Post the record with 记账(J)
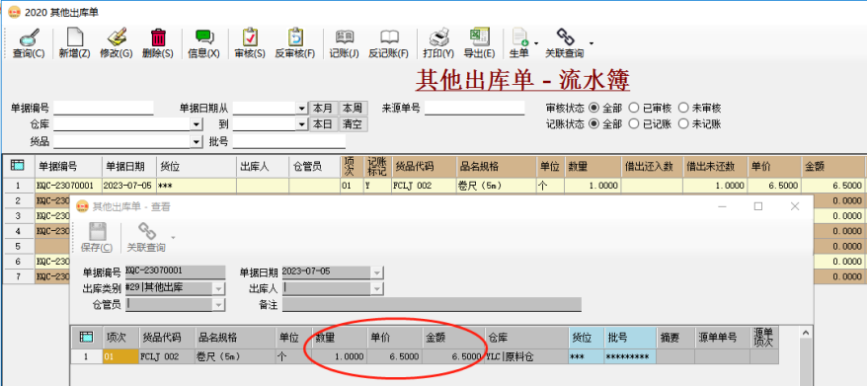Viewport: 868px width, 387px height. click(345, 43)
